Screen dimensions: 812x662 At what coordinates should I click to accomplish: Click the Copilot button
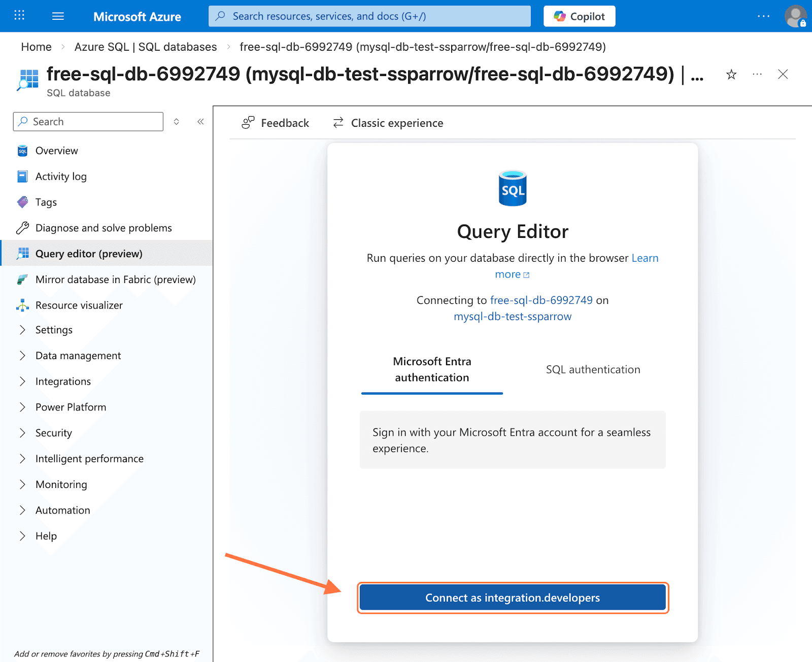click(x=579, y=16)
